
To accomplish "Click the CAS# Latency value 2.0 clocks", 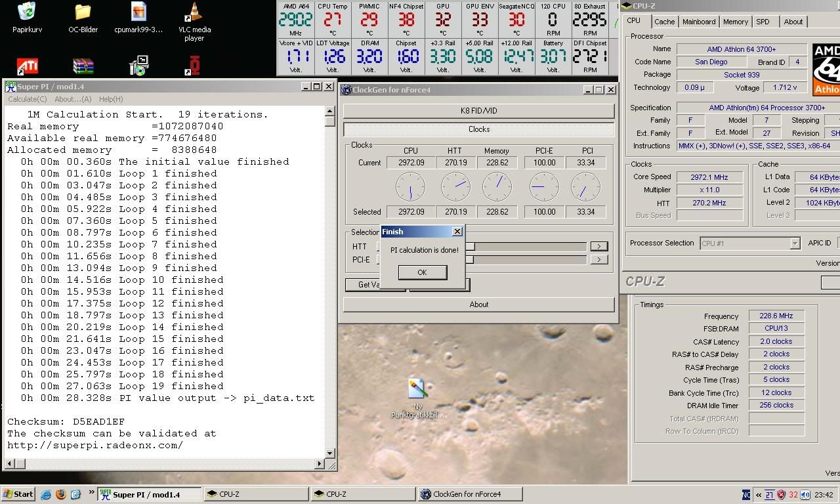I will click(x=776, y=341).
